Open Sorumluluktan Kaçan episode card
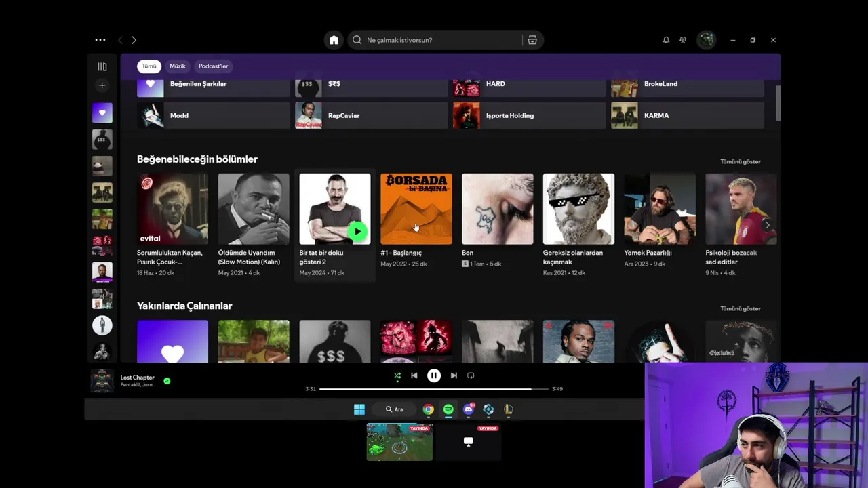868x488 pixels. (172, 225)
